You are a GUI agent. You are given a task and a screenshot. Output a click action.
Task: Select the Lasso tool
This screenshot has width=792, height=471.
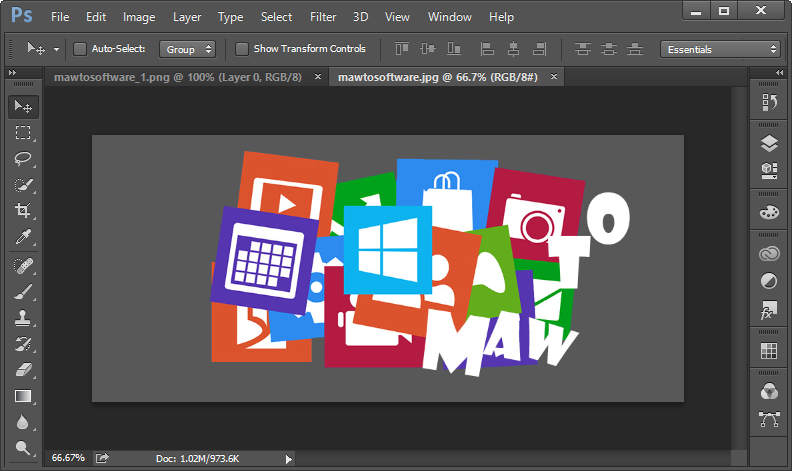pyautogui.click(x=23, y=159)
